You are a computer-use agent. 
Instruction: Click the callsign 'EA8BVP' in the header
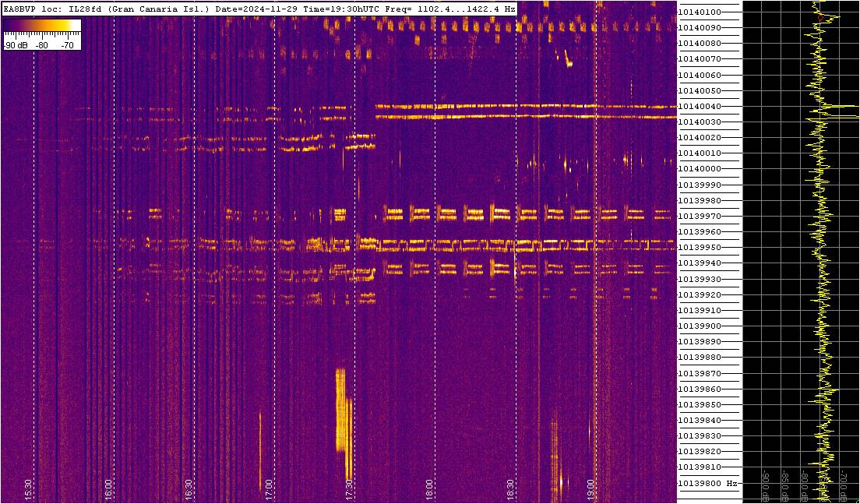18,9
